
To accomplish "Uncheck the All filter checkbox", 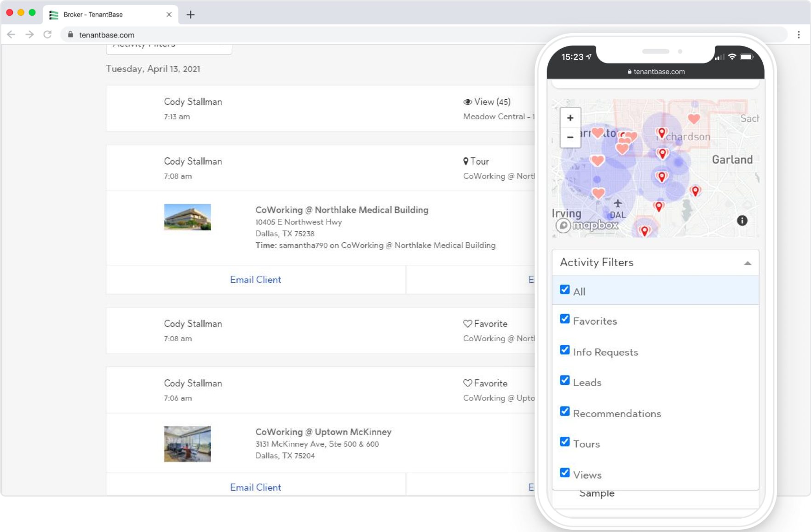I will (565, 290).
